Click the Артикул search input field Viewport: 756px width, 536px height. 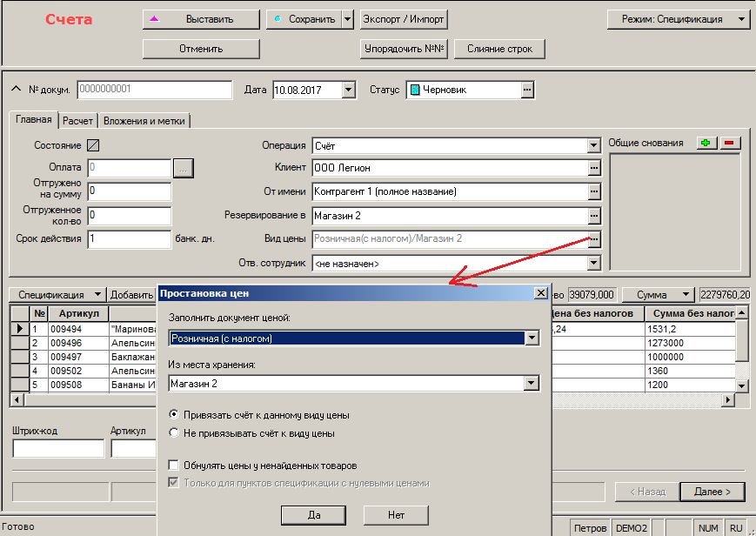tap(134, 448)
